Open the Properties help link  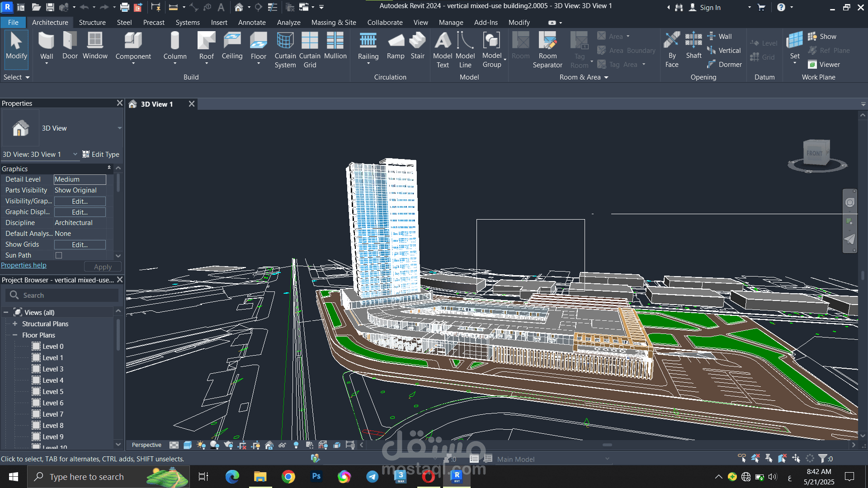pyautogui.click(x=24, y=265)
